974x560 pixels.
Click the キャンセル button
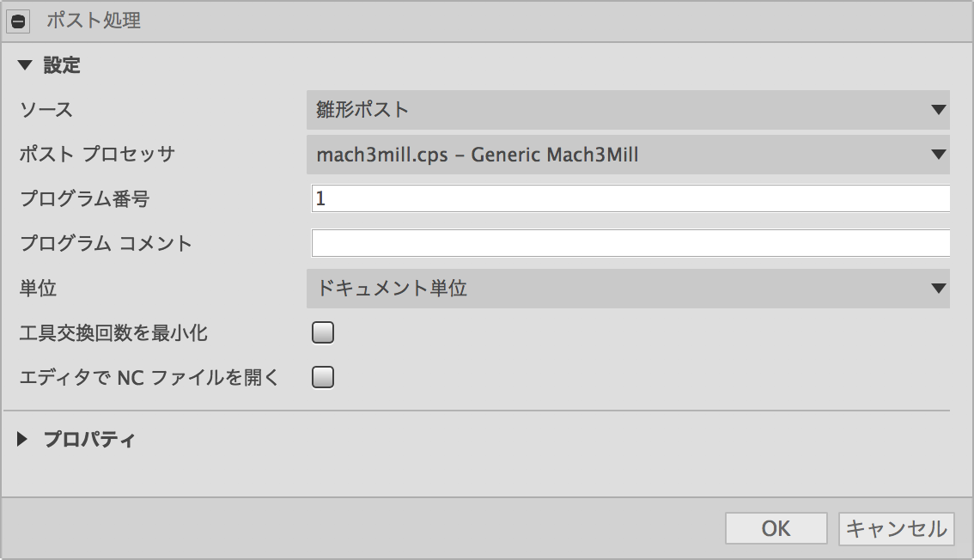pos(897,529)
